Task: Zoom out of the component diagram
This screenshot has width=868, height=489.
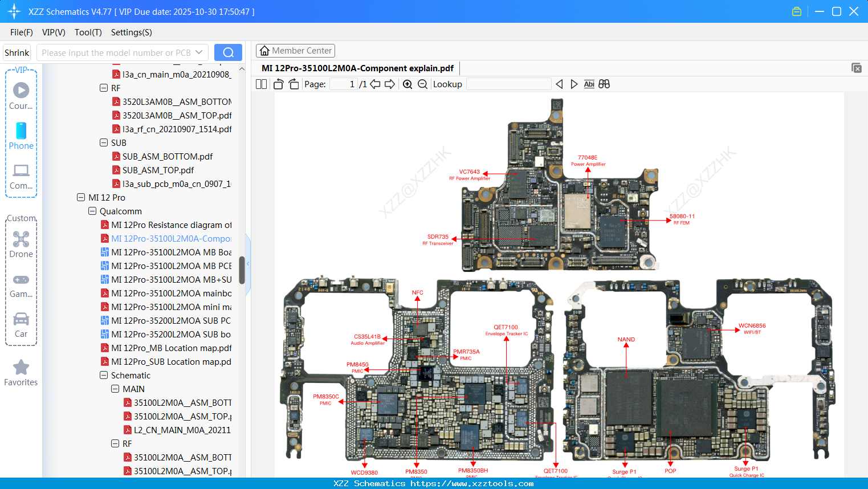Action: pos(422,84)
